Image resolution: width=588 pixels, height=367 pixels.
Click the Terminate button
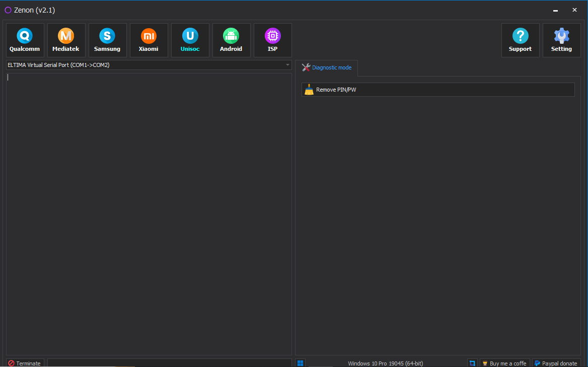click(25, 363)
